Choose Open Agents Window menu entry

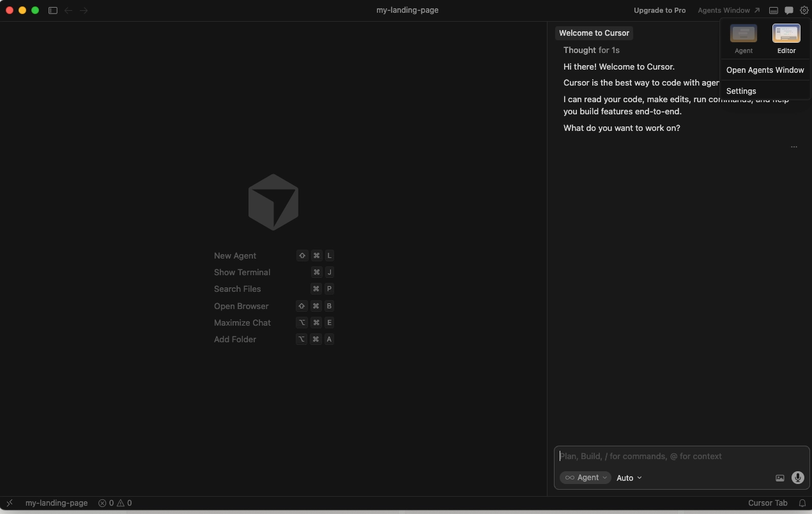tap(765, 70)
